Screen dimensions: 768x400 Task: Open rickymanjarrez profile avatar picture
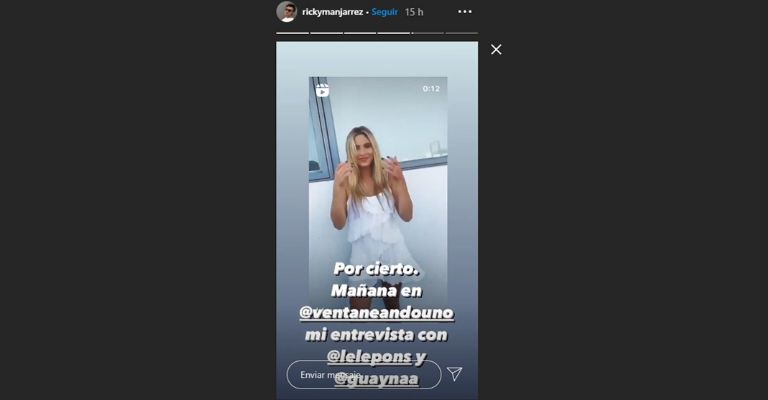pyautogui.click(x=287, y=12)
